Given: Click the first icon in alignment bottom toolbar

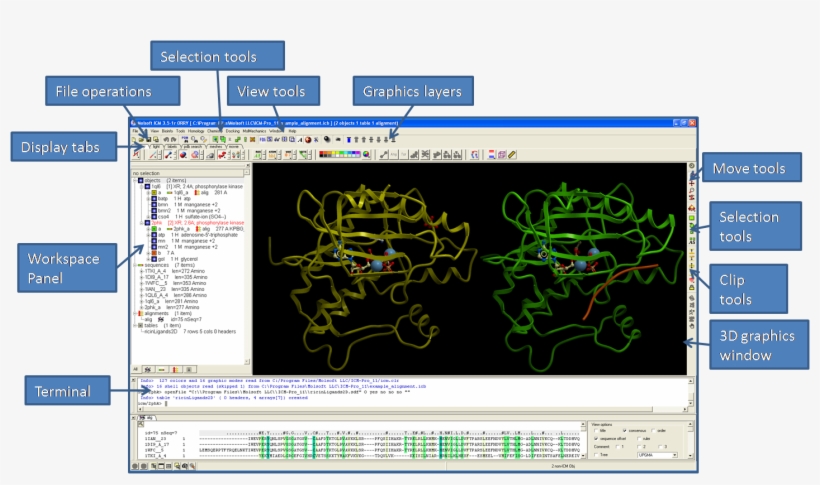Looking at the screenshot, I should click(136, 465).
